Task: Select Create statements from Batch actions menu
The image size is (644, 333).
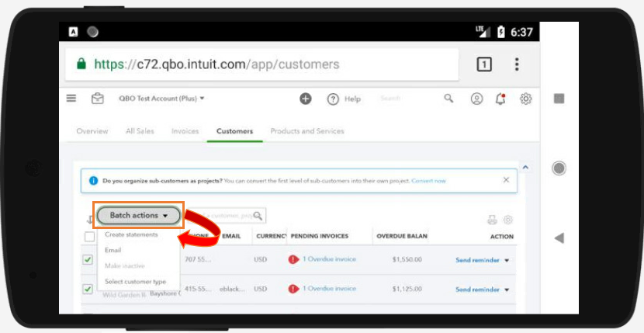Action: tap(131, 234)
